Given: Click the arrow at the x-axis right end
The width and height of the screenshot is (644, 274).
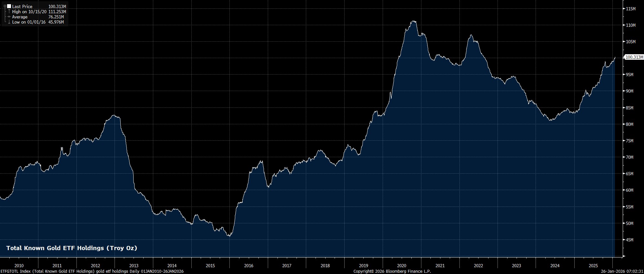Looking at the screenshot, I should [x=624, y=256].
